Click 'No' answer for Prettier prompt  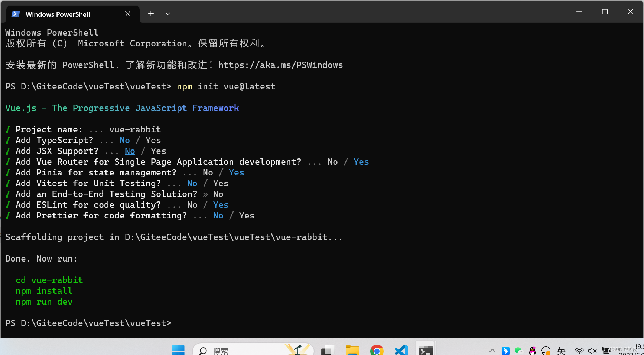coord(218,216)
